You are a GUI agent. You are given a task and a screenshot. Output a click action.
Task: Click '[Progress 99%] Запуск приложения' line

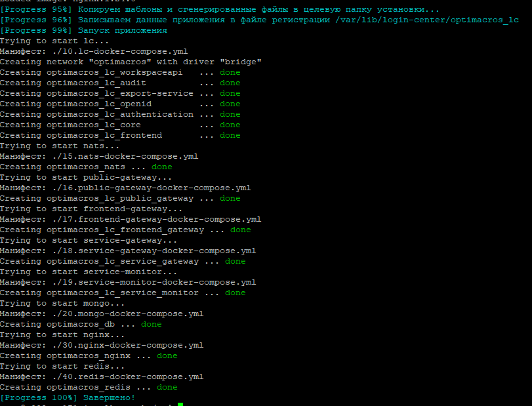[x=83, y=31]
